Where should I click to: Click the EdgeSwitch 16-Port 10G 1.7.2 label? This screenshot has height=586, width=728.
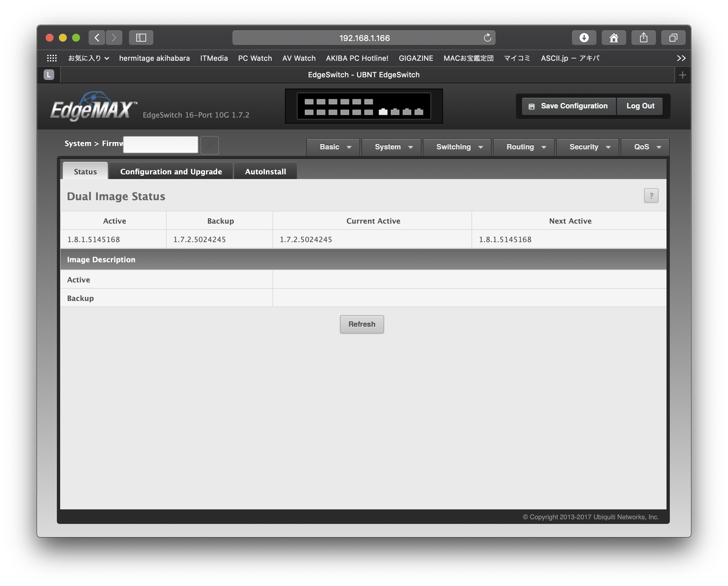196,115
